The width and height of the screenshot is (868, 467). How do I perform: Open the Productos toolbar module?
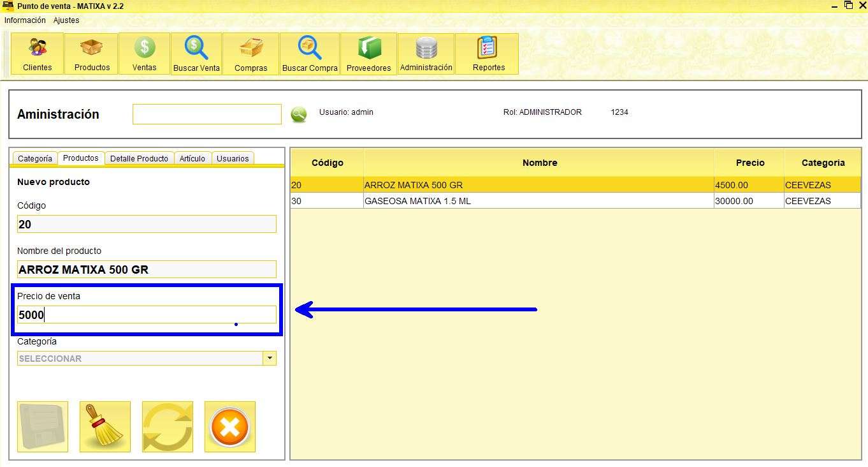[92, 54]
